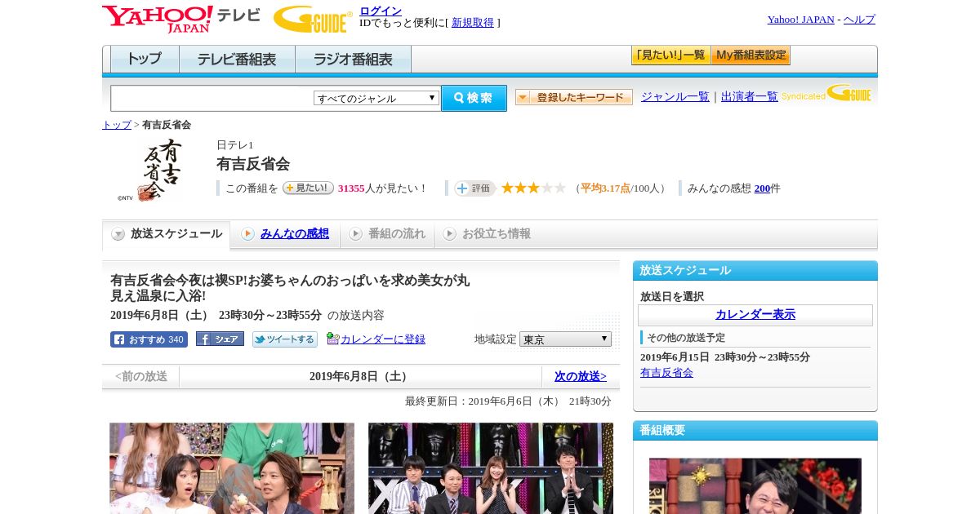Open the 「見たい!」一覧 button

pos(670,55)
